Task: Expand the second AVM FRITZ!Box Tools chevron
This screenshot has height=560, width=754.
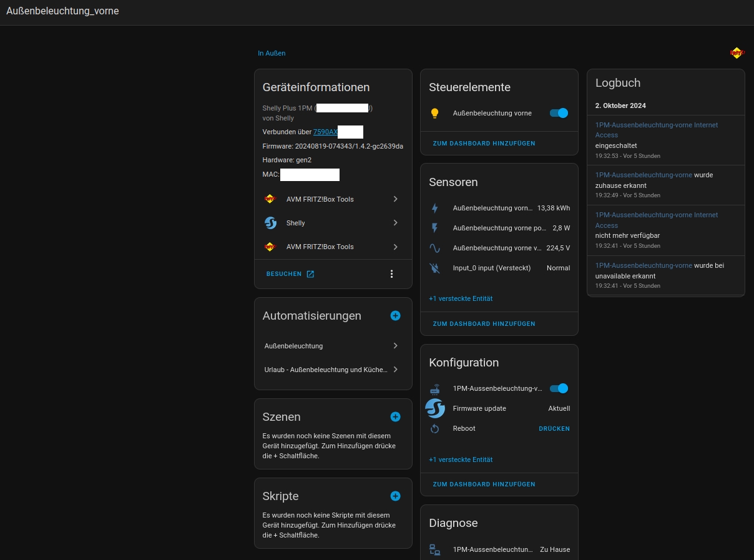Action: click(x=395, y=247)
